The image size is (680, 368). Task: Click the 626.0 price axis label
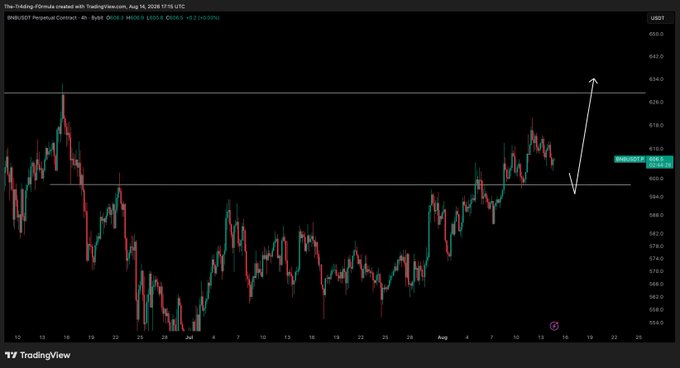point(657,102)
